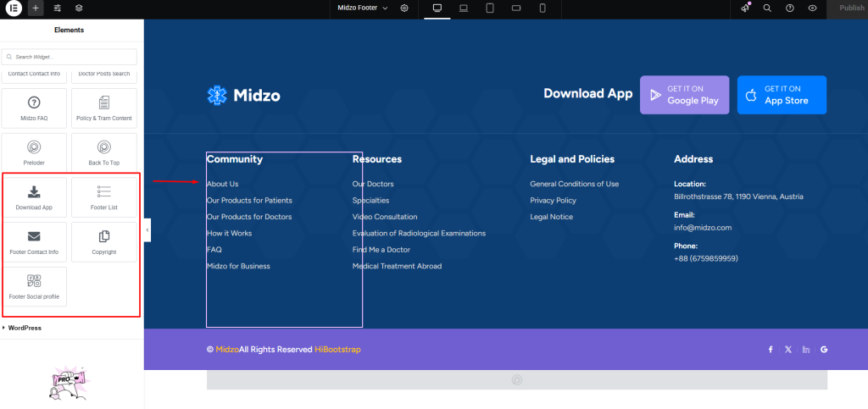Click the Privacy Policy link
868x409 pixels.
click(553, 200)
